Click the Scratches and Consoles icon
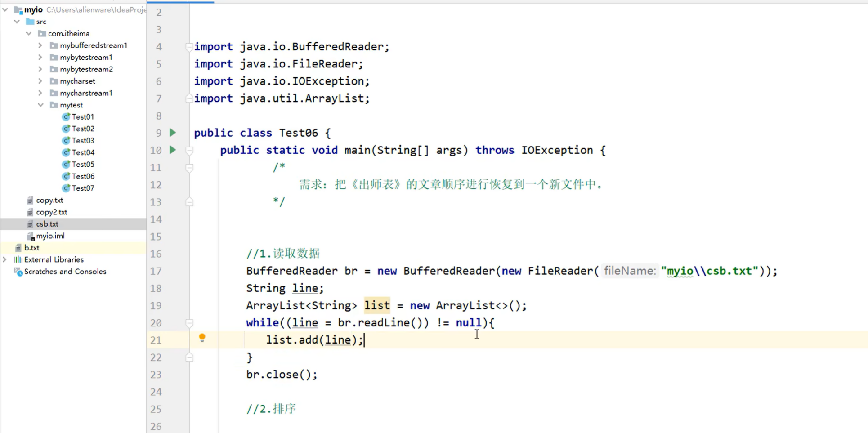This screenshot has height=433, width=868. (17, 272)
